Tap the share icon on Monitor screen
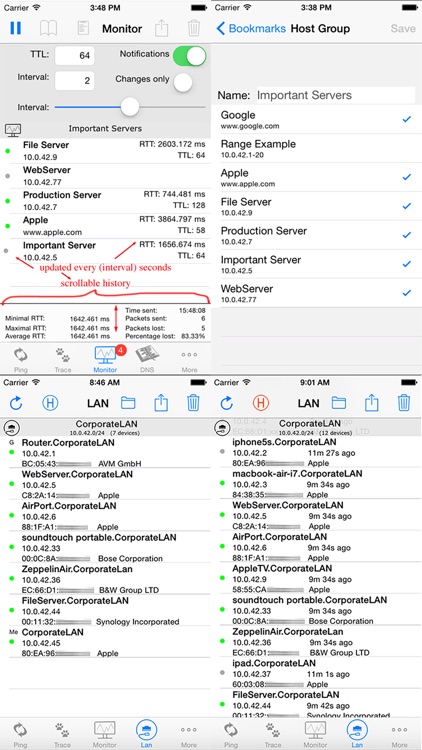Viewport: 422px width, 750px height. (161, 28)
